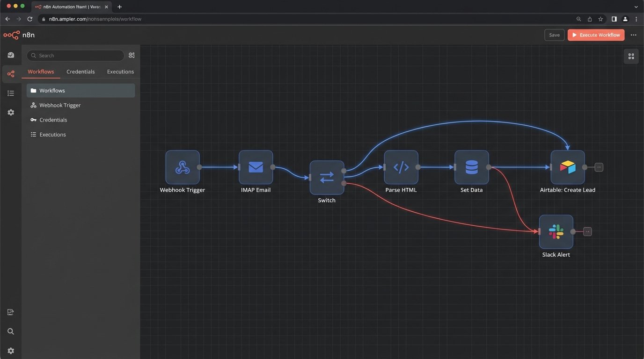Select the IMAP Email node icon
This screenshot has width=644, height=359.
256,167
